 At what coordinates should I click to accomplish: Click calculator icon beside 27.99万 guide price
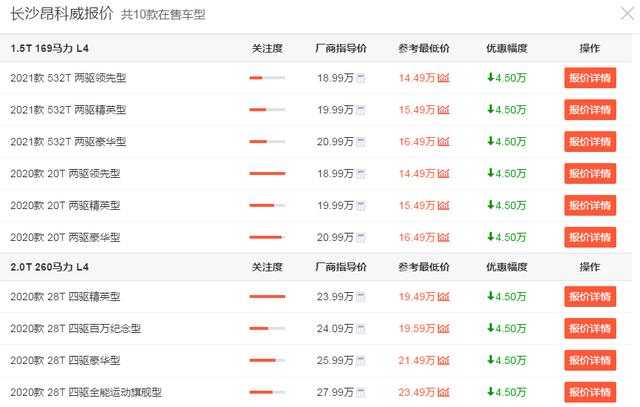click(361, 393)
